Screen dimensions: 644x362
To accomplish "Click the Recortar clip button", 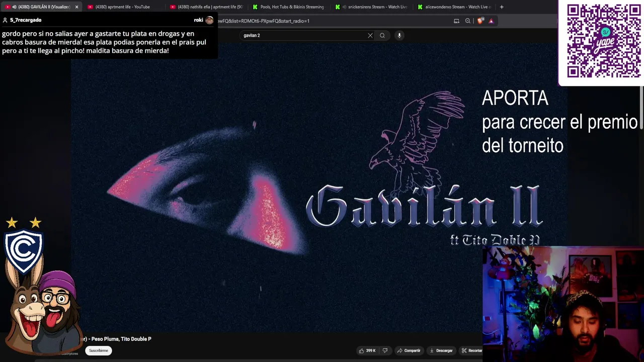I will tap(472, 350).
